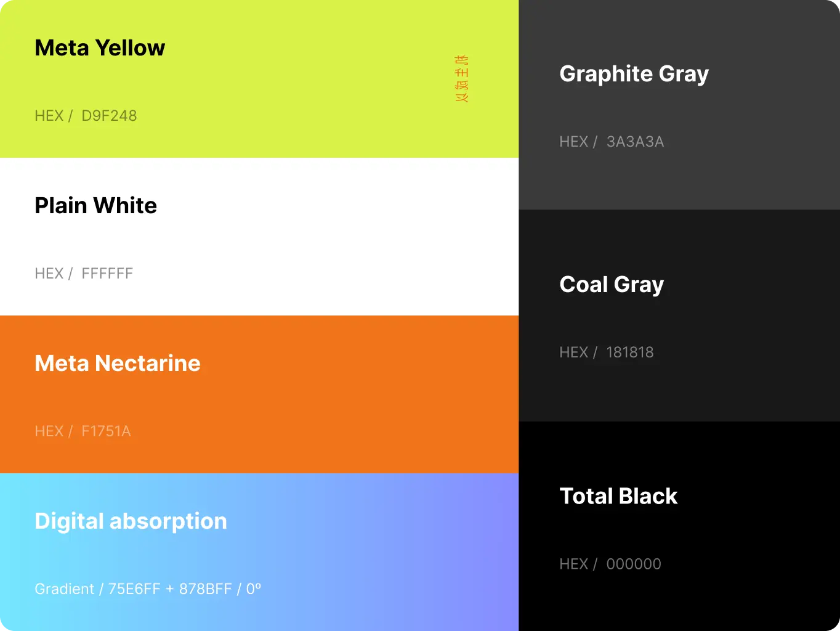This screenshot has width=840, height=631.
Task: Pick the near-black charcoal swatch block
Action: coord(679,315)
